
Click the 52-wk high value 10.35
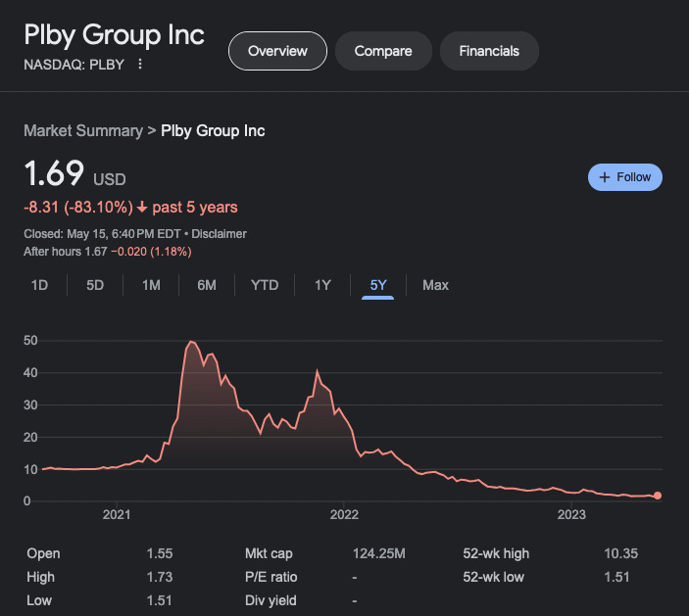coord(620,553)
